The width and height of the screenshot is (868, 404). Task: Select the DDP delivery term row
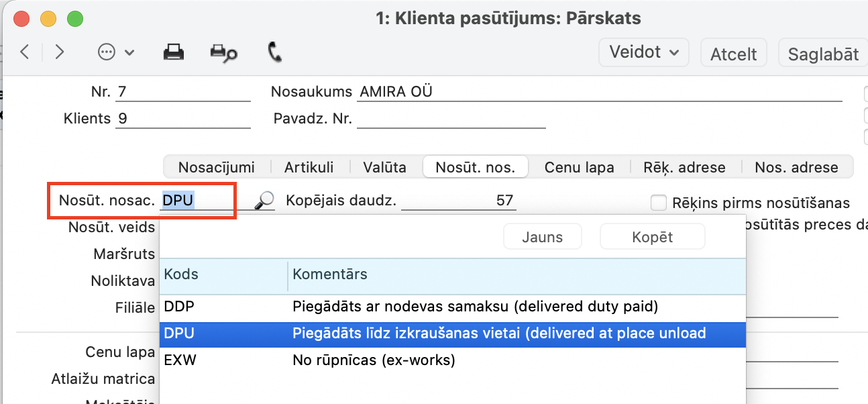pyautogui.click(x=451, y=307)
